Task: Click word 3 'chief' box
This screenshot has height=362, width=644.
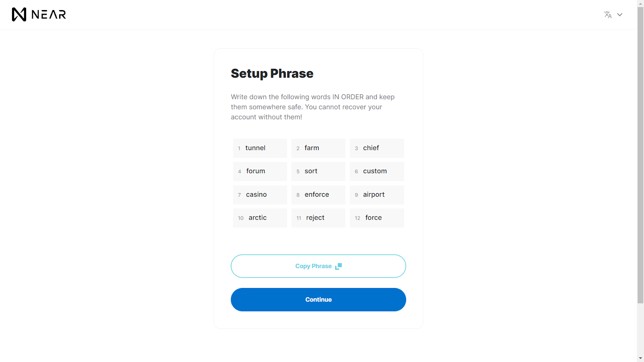Action: tap(377, 148)
